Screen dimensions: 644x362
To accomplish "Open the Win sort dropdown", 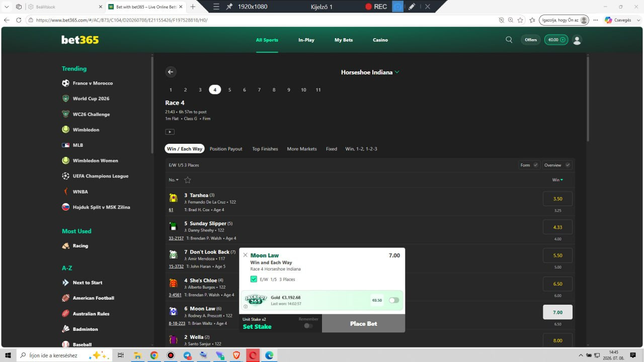I will pyautogui.click(x=557, y=180).
